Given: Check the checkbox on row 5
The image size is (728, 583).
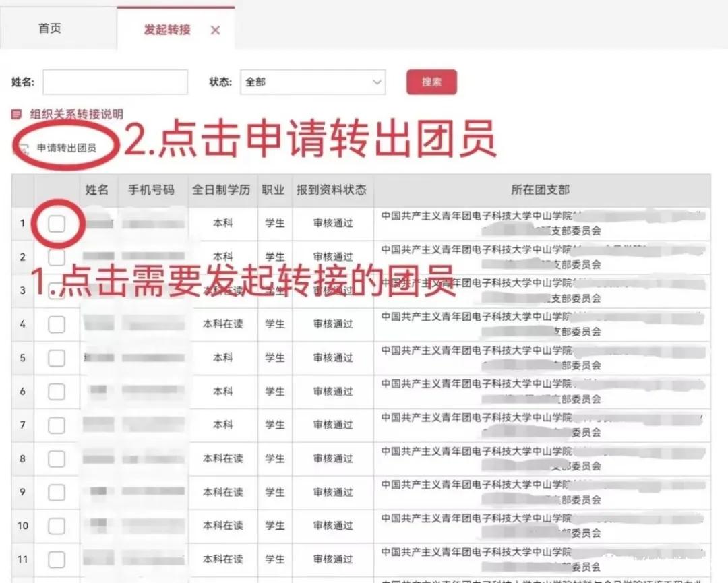Looking at the screenshot, I should tap(57, 357).
